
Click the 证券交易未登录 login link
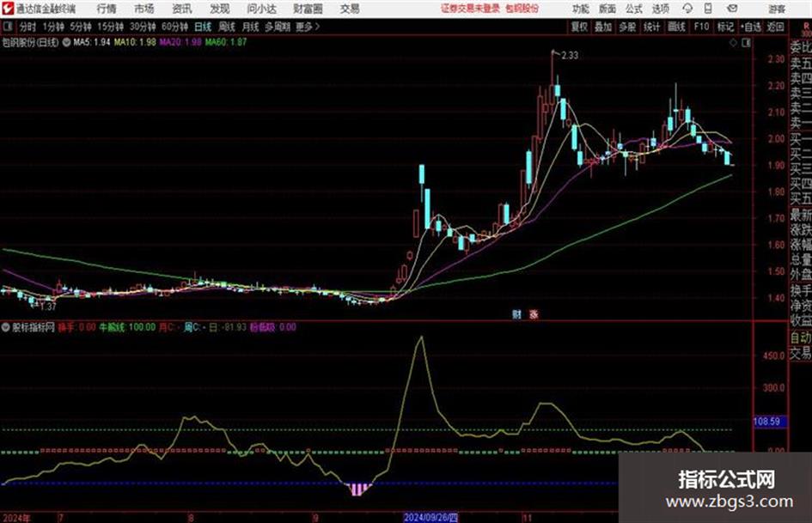[470, 9]
